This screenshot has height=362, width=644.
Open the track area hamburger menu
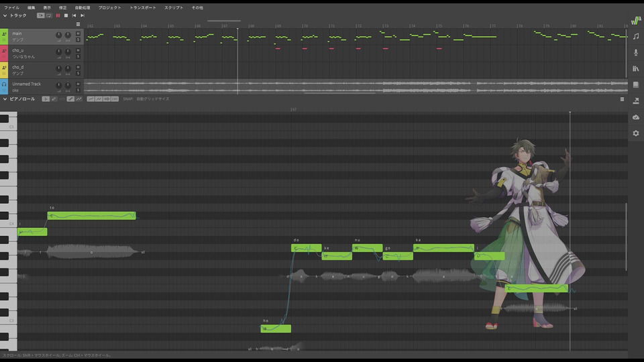[x=78, y=24]
